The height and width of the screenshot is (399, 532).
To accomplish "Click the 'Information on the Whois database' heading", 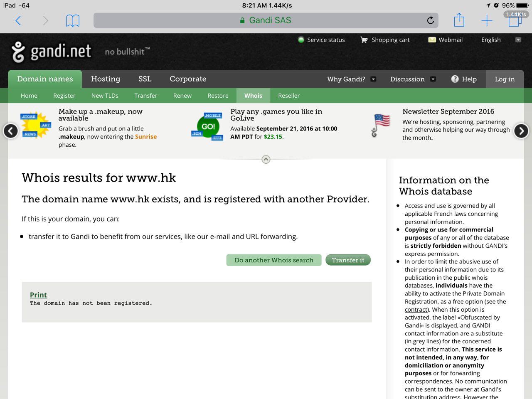I will click(444, 186).
